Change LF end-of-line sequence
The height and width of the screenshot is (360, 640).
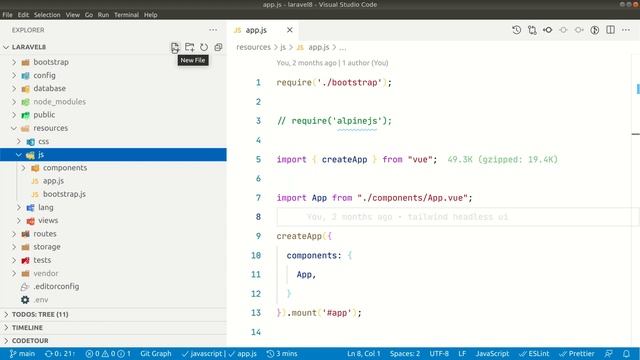coord(462,354)
